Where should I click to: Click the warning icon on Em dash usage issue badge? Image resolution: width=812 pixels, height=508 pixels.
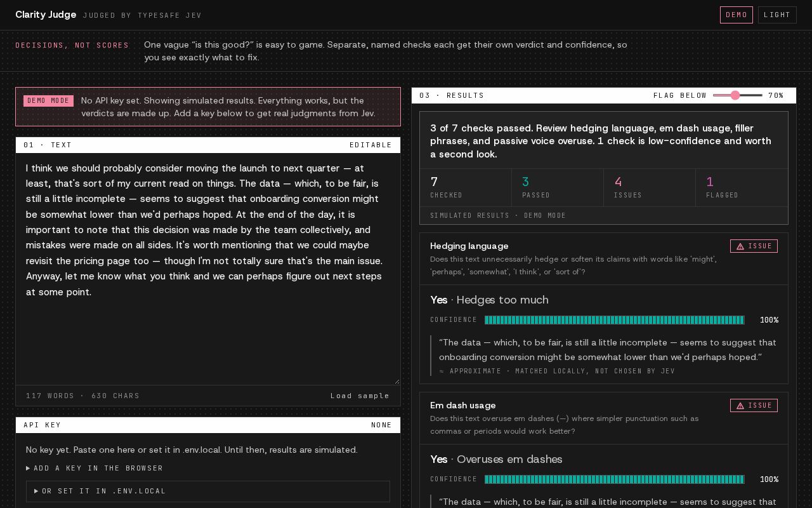pyautogui.click(x=740, y=406)
